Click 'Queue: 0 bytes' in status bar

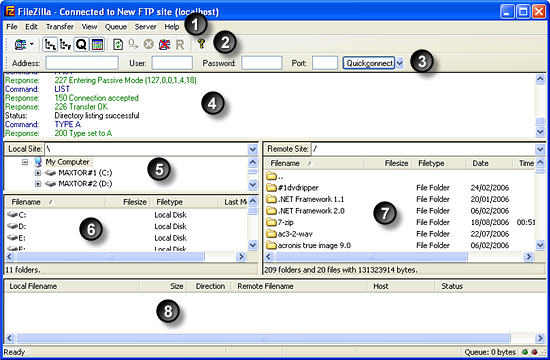pyautogui.click(x=490, y=352)
